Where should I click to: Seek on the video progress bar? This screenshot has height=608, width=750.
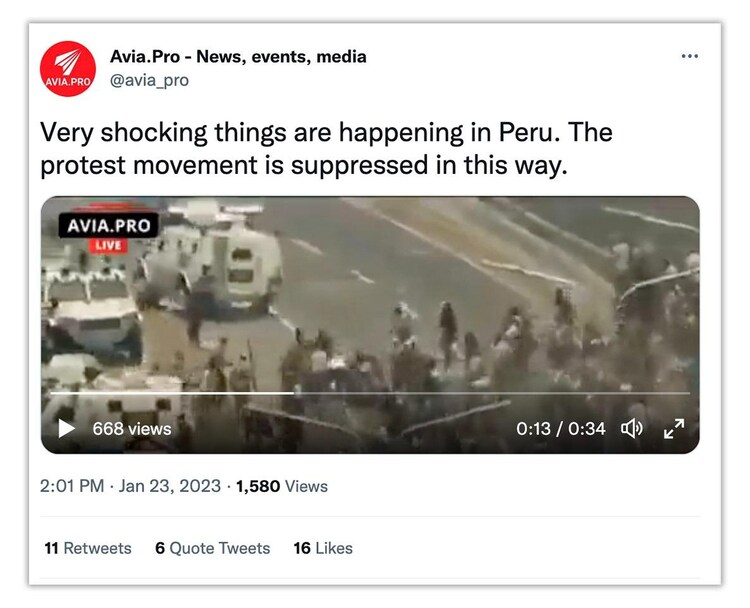pyautogui.click(x=370, y=393)
